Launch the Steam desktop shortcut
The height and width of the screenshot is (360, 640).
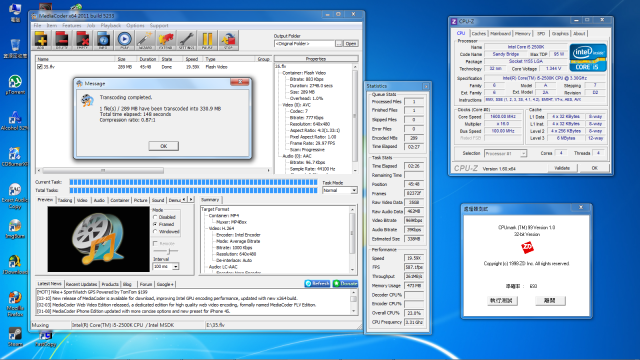pos(15,337)
